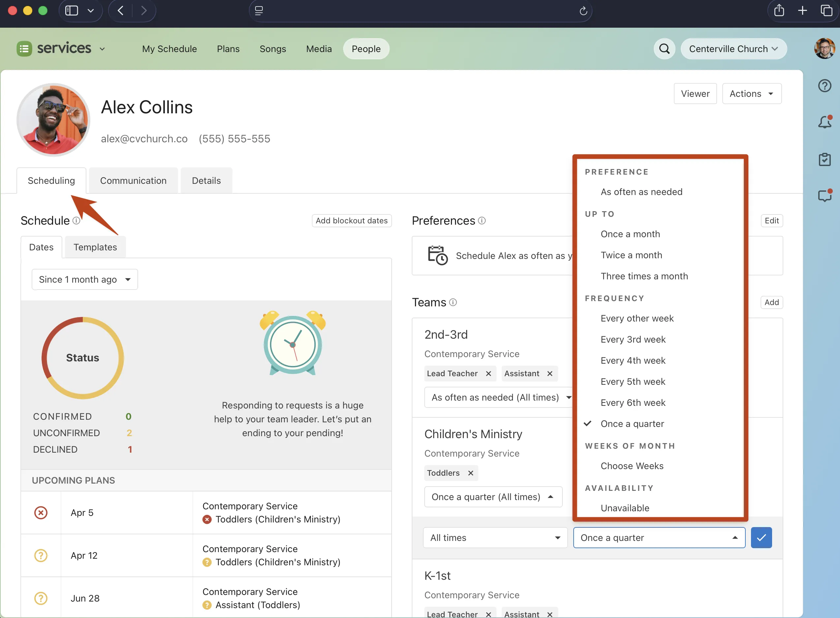The image size is (840, 618).
Task: Open the tasks clipboard icon
Action: click(824, 159)
